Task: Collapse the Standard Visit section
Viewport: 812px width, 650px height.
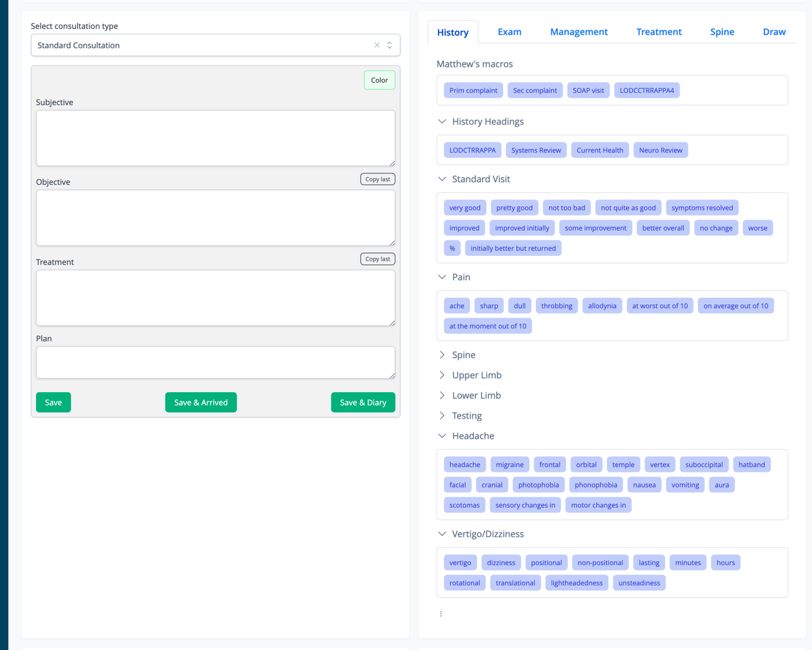Action: tap(442, 179)
